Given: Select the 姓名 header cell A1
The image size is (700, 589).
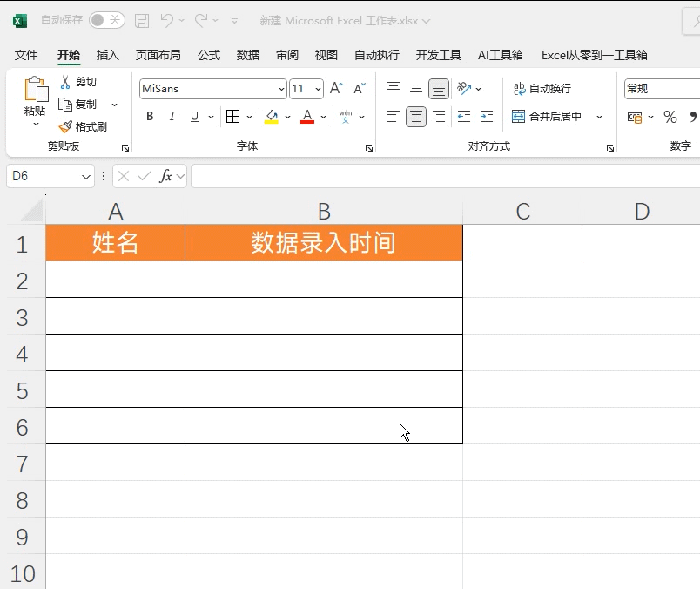Looking at the screenshot, I should (115, 243).
